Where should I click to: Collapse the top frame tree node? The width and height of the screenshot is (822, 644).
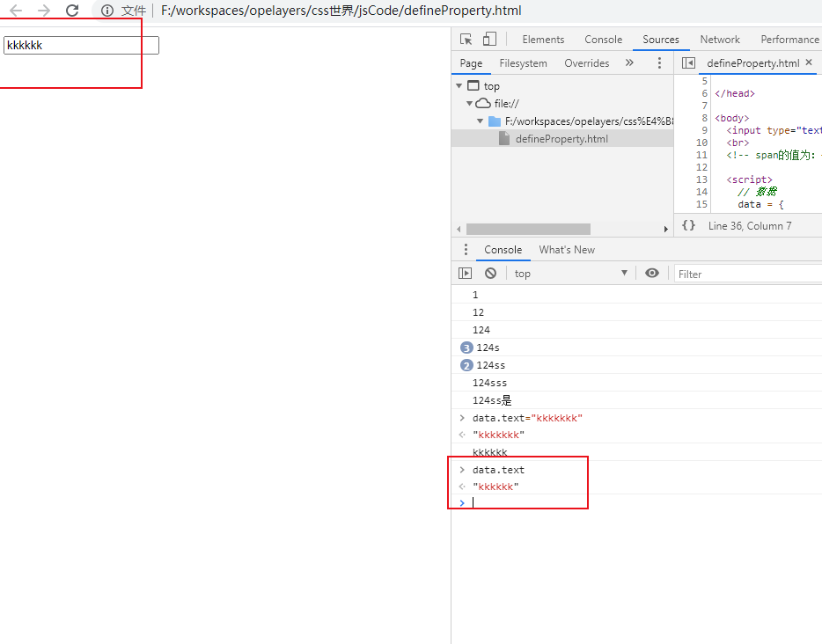point(459,86)
